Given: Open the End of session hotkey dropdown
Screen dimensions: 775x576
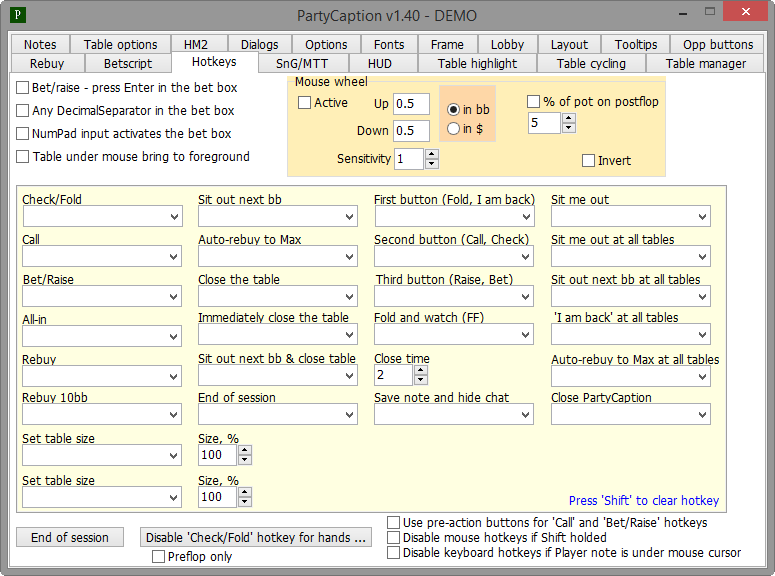Looking at the screenshot, I should (x=278, y=414).
